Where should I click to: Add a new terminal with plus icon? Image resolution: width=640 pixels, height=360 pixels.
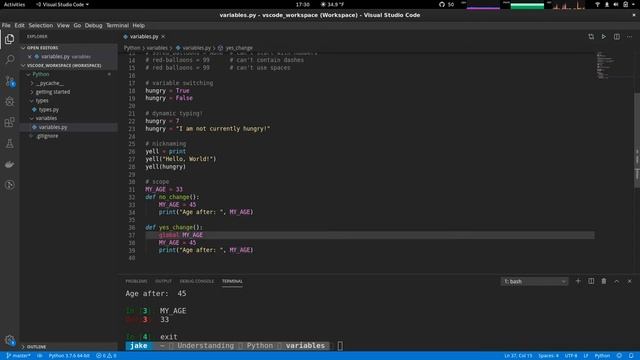pos(578,281)
